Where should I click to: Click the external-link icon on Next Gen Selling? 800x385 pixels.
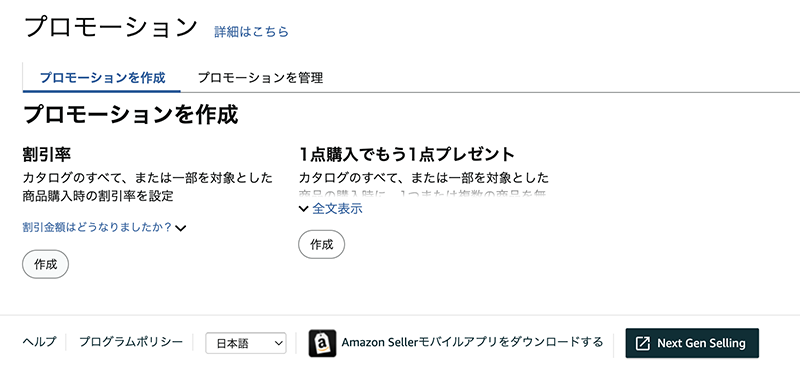tap(643, 343)
